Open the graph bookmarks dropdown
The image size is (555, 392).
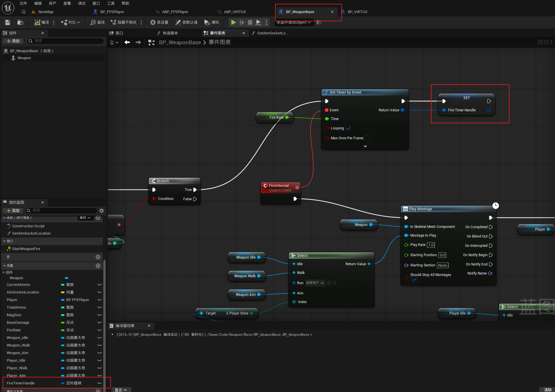click(114, 43)
